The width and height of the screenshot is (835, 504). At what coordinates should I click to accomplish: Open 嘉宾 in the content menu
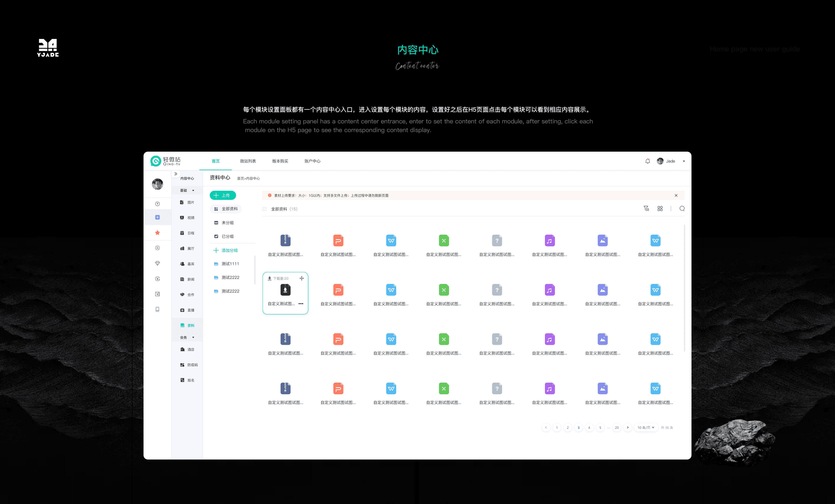[187, 264]
